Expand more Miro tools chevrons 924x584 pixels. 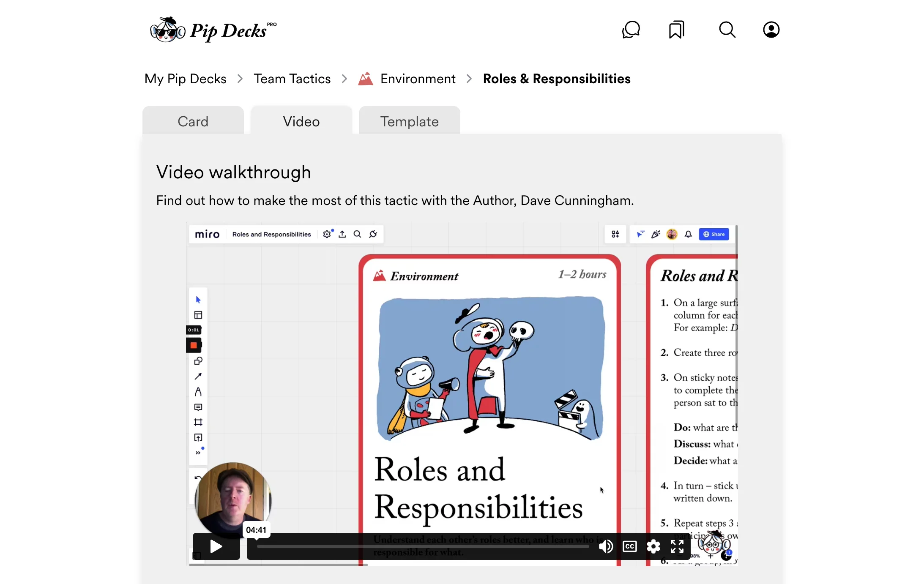198,453
